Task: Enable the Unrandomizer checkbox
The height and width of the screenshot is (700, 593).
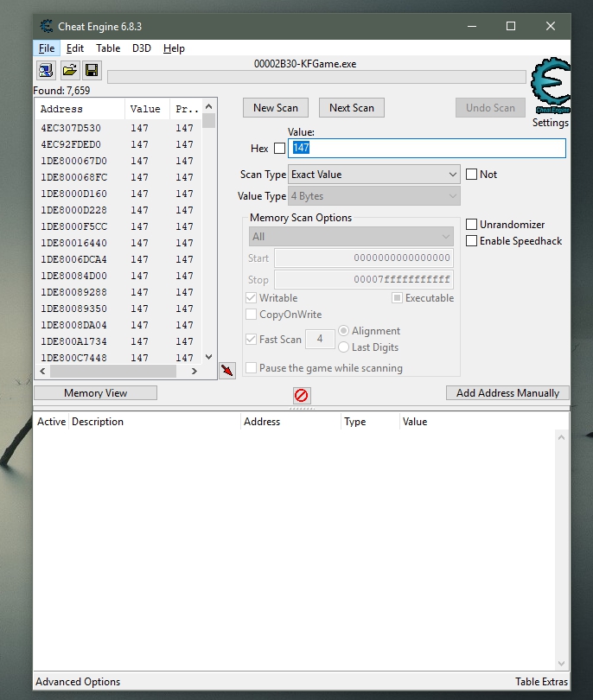Action: tap(471, 224)
